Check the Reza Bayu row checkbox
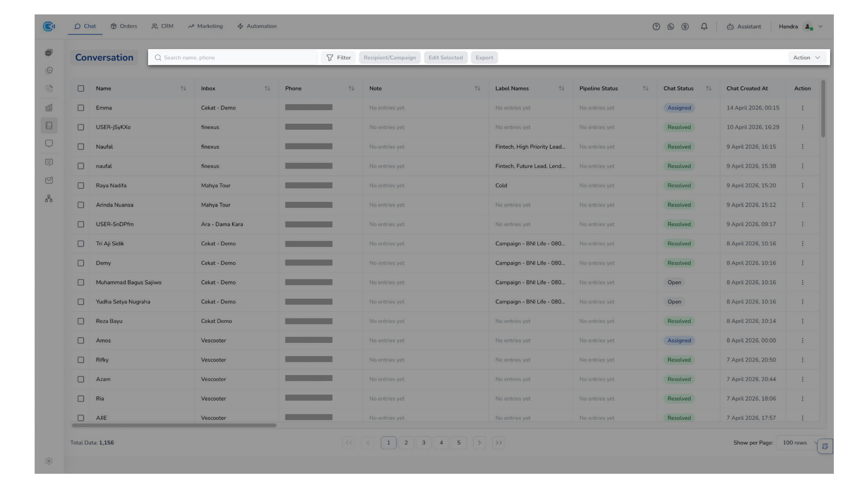 point(81,321)
